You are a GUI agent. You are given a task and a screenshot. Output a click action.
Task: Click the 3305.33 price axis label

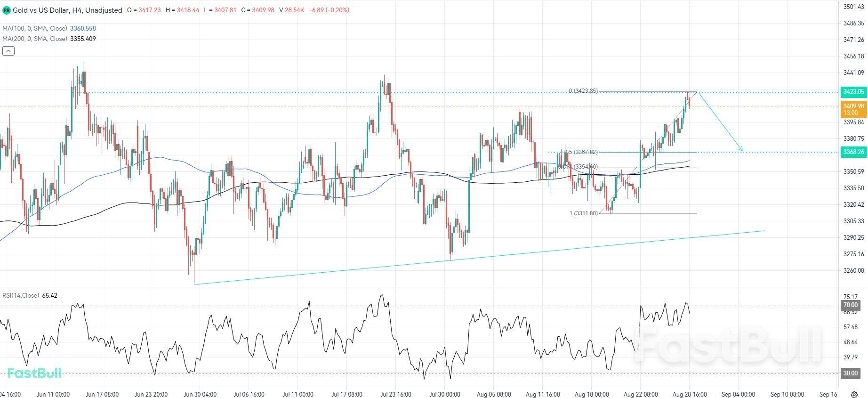[x=853, y=221]
